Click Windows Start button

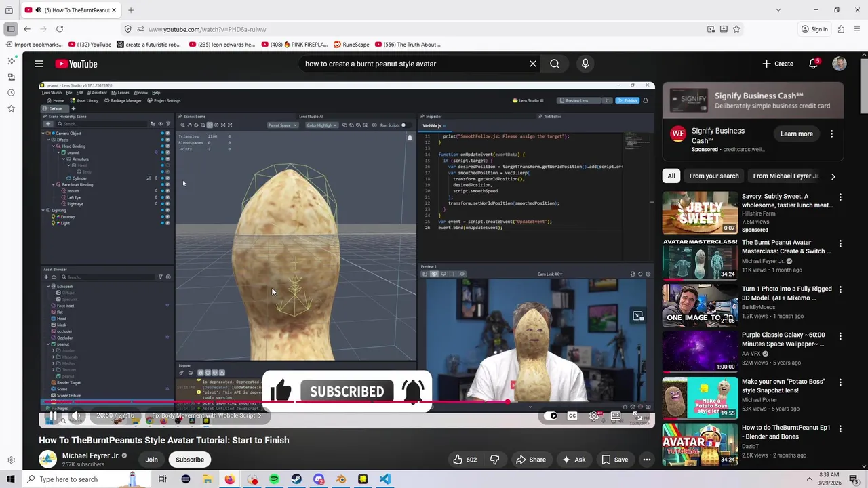click(10, 479)
